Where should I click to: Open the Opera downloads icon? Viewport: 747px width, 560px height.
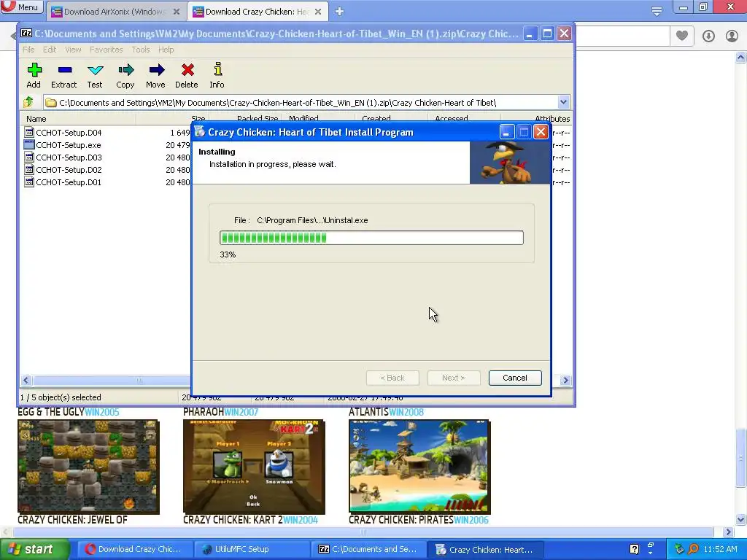708,36
